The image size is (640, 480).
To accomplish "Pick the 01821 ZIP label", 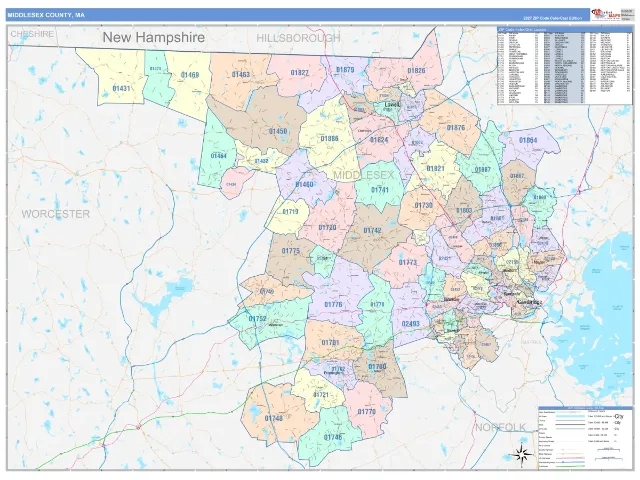I will click(x=435, y=169).
